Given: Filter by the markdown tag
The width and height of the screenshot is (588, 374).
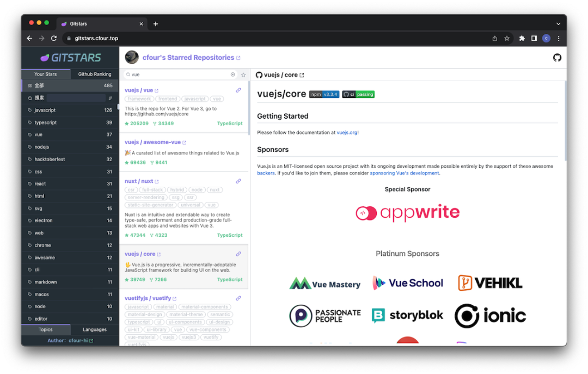Looking at the screenshot, I should click(x=70, y=282).
